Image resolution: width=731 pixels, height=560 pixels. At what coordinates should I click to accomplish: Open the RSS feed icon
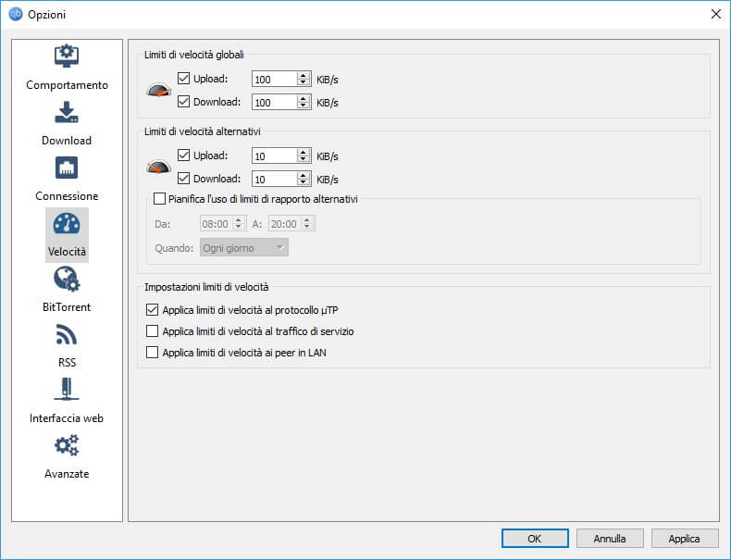click(67, 334)
